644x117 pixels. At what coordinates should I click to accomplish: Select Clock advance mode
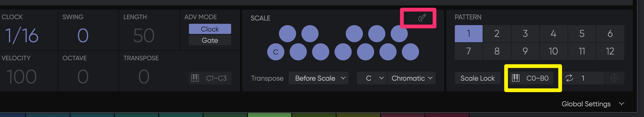coord(210,29)
